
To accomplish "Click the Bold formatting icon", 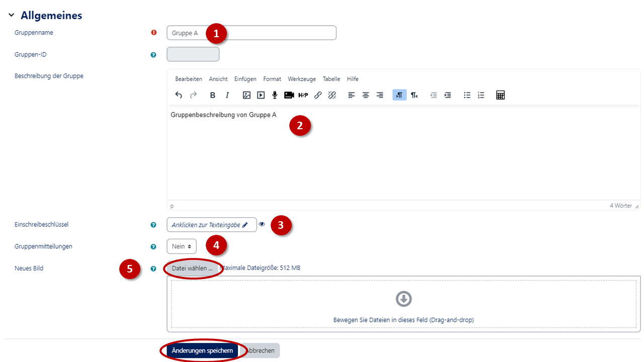I will 213,95.
